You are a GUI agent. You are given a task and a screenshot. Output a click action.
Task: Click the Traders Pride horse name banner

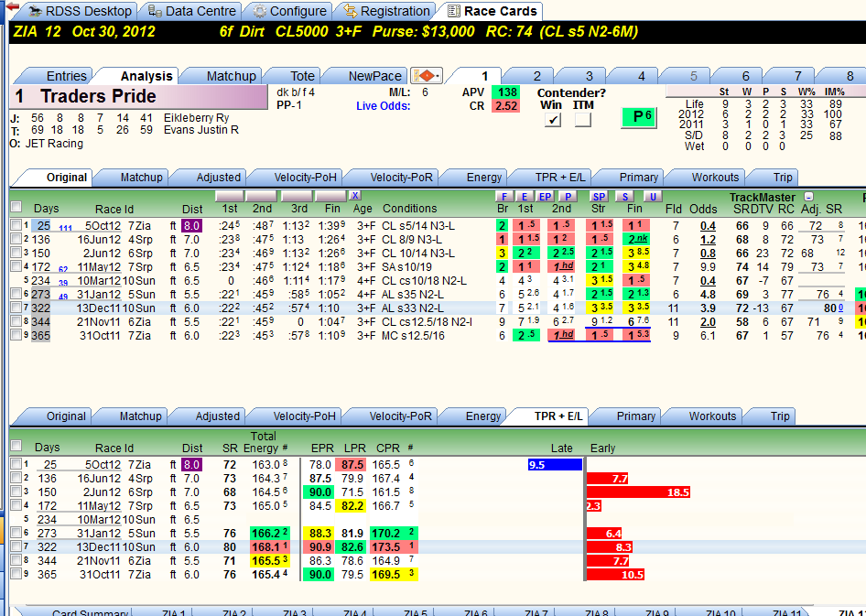coord(138,97)
